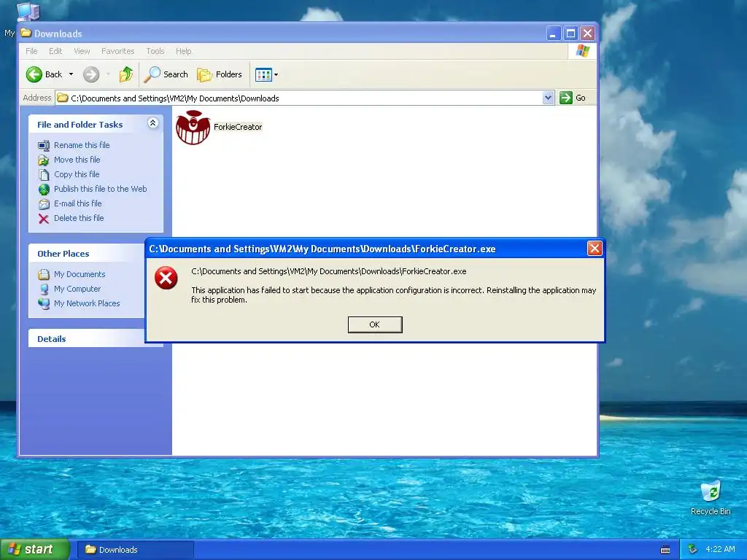Click the My Documents folder icon in sidebar
The width and height of the screenshot is (747, 560).
[x=44, y=274]
